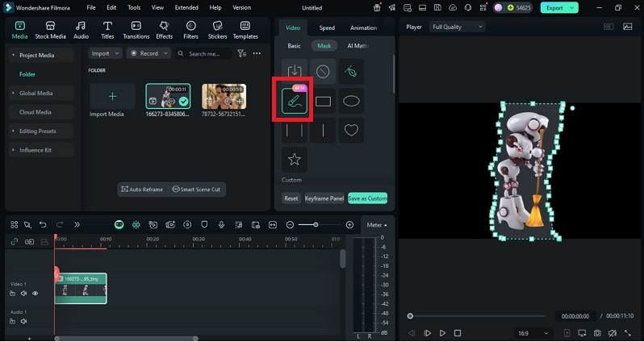Choose the heart mask shape
The height and width of the screenshot is (342, 644).
click(x=351, y=130)
